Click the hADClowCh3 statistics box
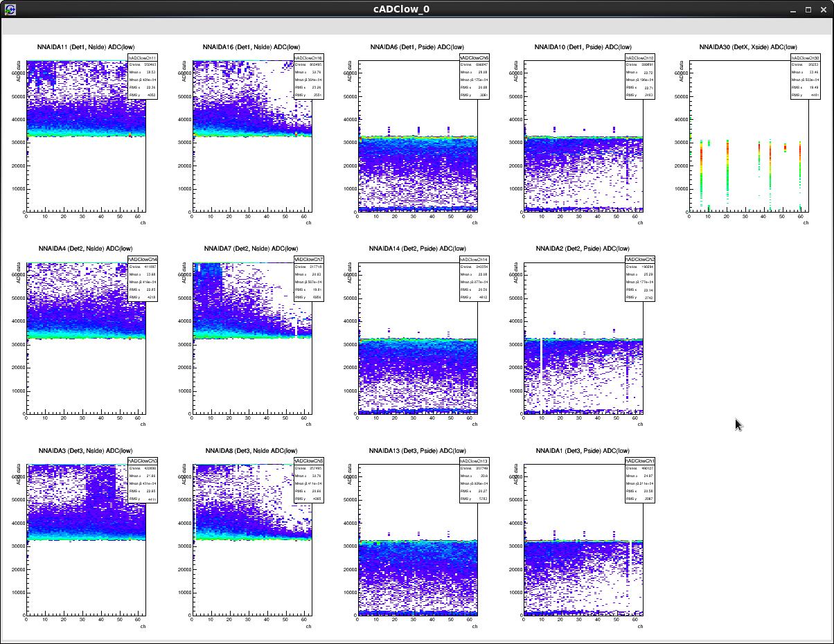Image resolution: width=834 pixels, height=644 pixels. click(143, 480)
